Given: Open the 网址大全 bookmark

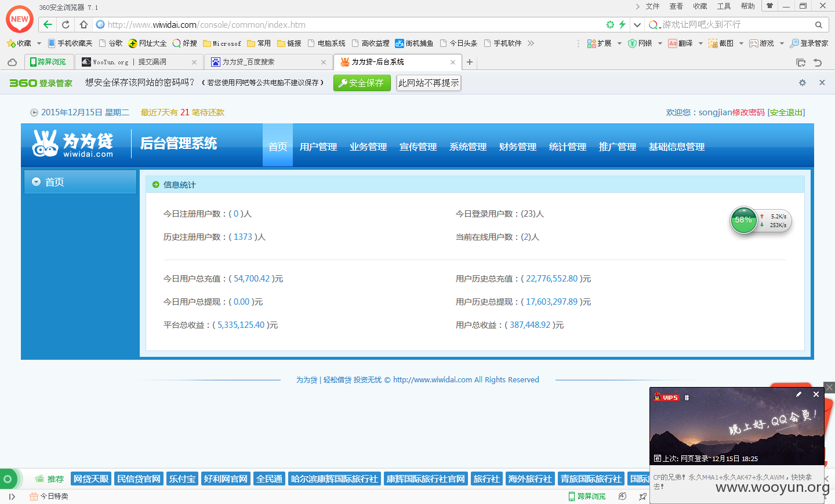Looking at the screenshot, I should click(147, 43).
